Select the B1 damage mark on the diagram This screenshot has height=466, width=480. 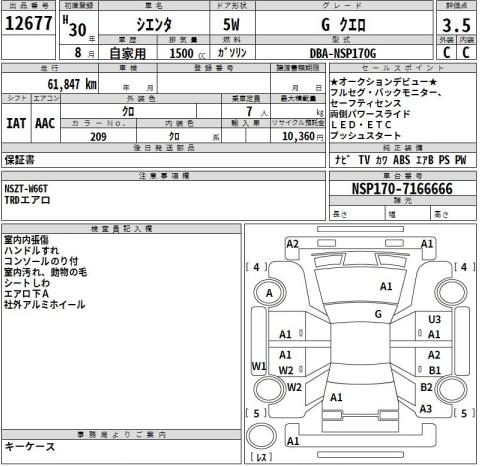click(435, 370)
